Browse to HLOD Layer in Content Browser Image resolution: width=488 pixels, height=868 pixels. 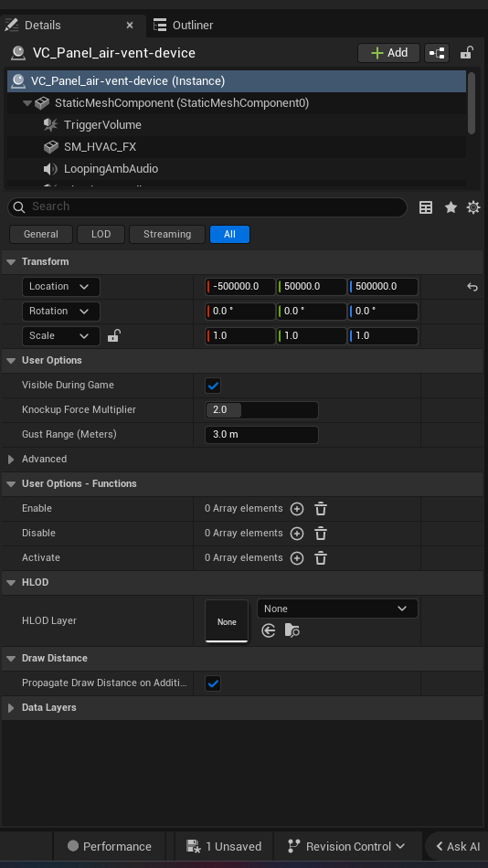(x=292, y=630)
